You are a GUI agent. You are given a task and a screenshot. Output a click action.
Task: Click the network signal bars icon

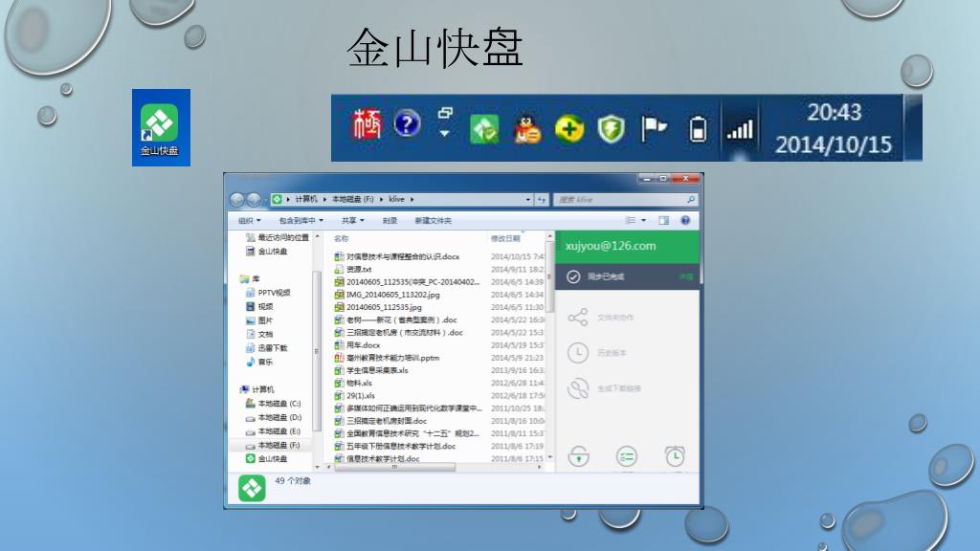[x=740, y=129]
